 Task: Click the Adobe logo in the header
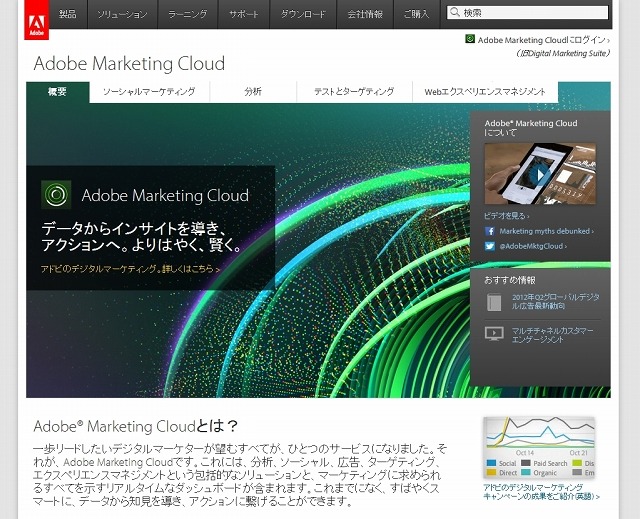[37, 15]
